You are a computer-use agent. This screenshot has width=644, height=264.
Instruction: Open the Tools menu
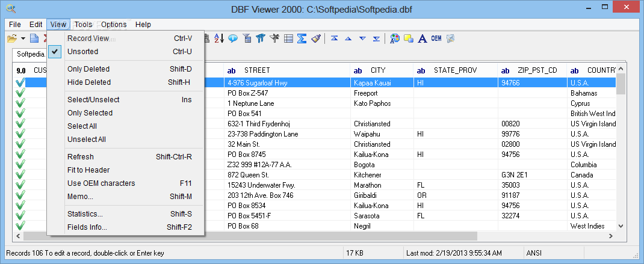tap(84, 25)
